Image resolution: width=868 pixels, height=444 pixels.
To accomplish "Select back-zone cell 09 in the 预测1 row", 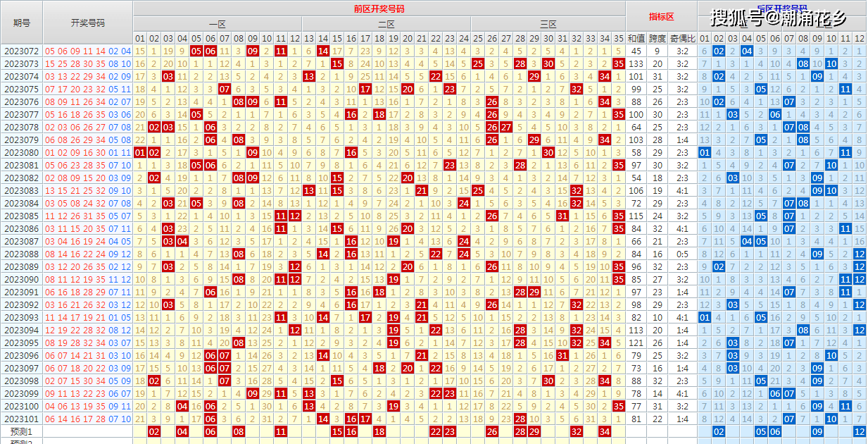I will (817, 431).
